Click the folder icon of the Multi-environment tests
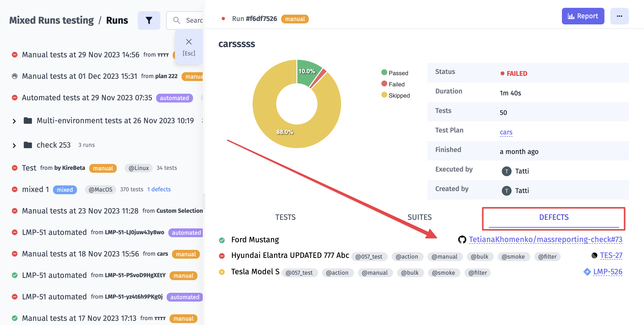The width and height of the screenshot is (644, 325). click(x=28, y=121)
